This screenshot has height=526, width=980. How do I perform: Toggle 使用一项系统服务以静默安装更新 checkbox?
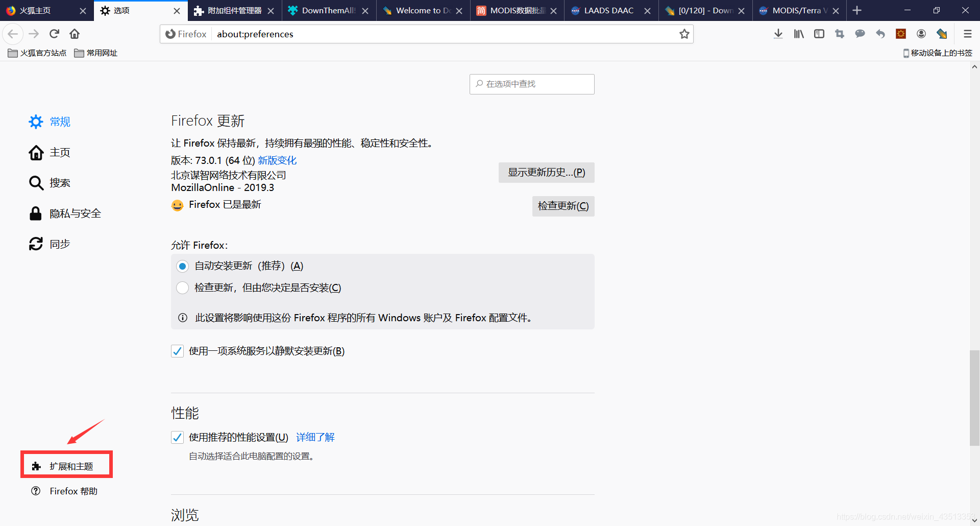(177, 351)
